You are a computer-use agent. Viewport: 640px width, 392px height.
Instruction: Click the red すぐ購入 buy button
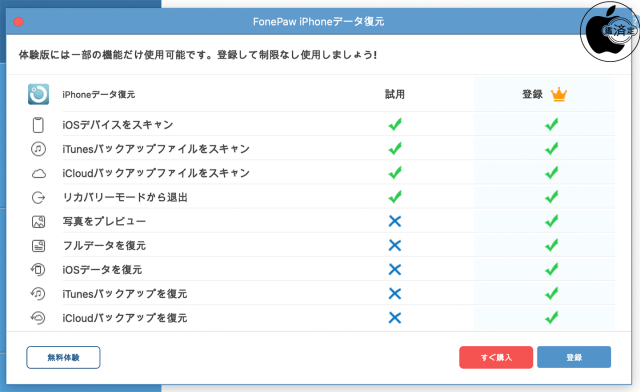point(496,357)
